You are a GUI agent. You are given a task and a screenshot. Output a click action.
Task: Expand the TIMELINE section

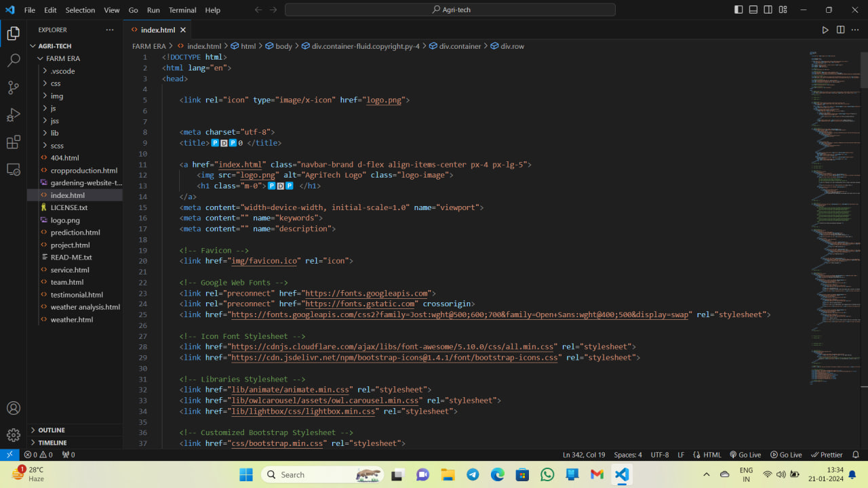coord(75,442)
